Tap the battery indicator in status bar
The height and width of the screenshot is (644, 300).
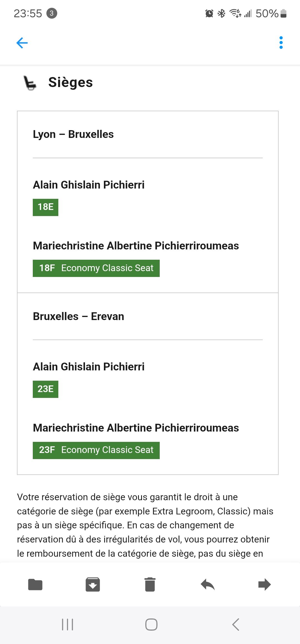point(283,13)
